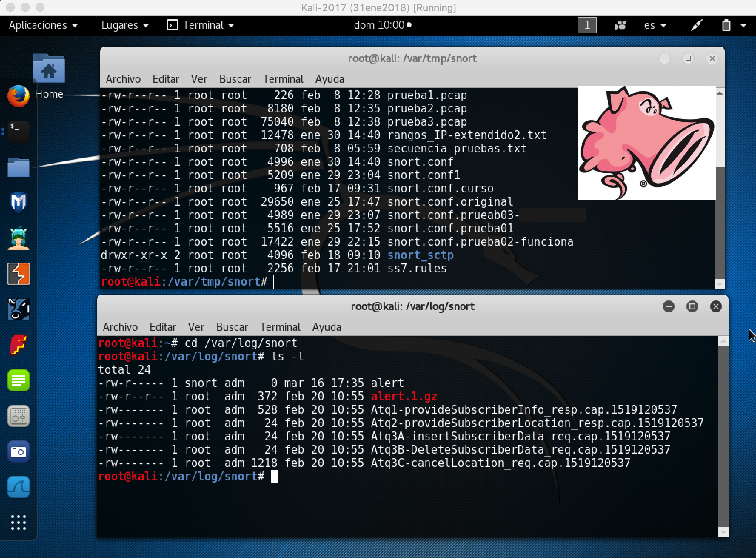Image resolution: width=756 pixels, height=558 pixels.
Task: Close the /var/tmp/snort terminal window
Action: (x=712, y=58)
